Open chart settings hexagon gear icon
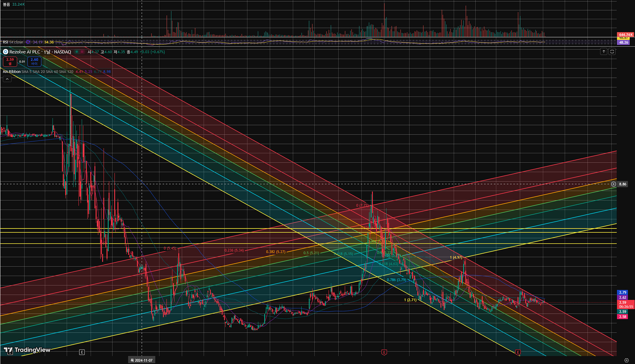The image size is (635, 364). click(x=626, y=360)
